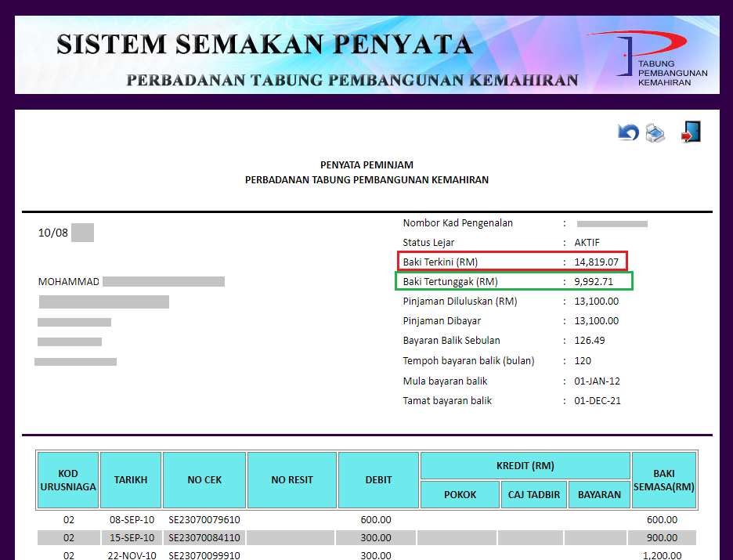Click the Pinjaman Diluluskan (RM) label
The height and width of the screenshot is (560, 733).
tap(460, 301)
